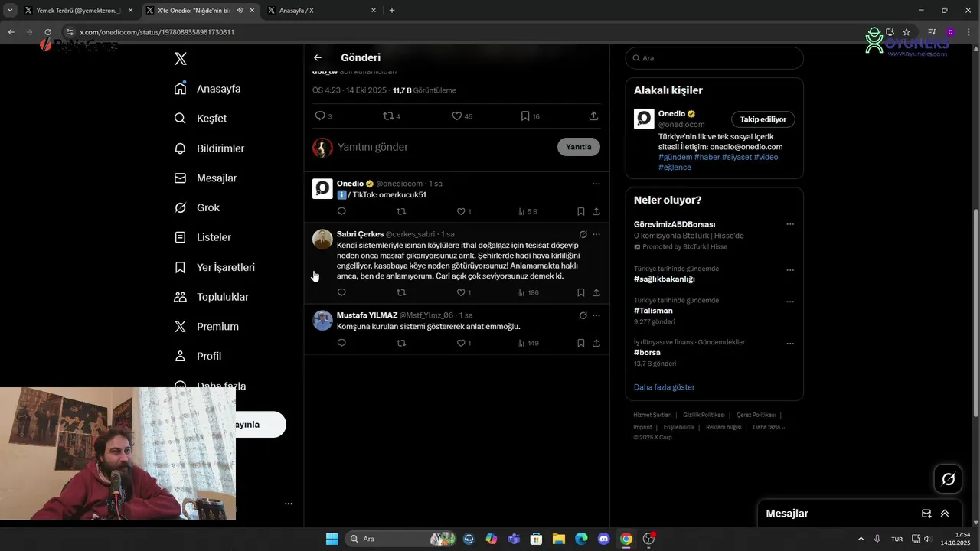Open Listeler from sidebar
This screenshot has width=980, height=551.
click(x=202, y=237)
